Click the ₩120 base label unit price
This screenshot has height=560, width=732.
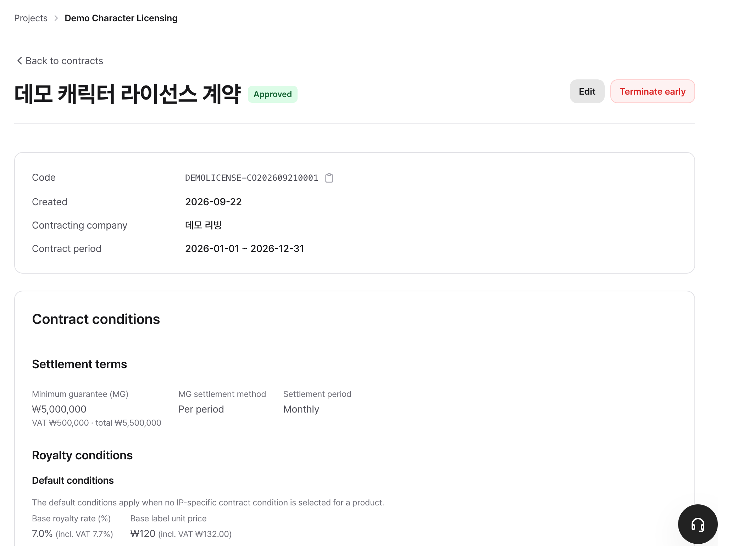pyautogui.click(x=143, y=533)
